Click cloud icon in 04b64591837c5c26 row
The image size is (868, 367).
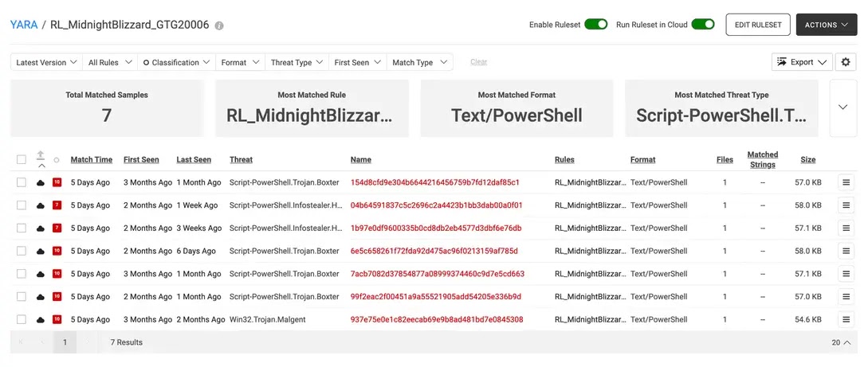tap(41, 205)
